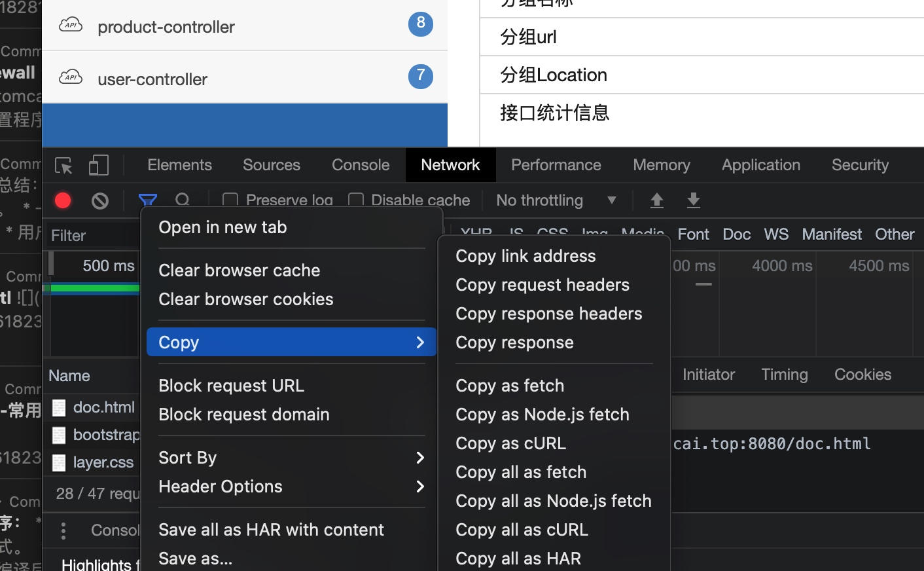
Task: Click the timeline overview left drag handle
Action: (51, 265)
